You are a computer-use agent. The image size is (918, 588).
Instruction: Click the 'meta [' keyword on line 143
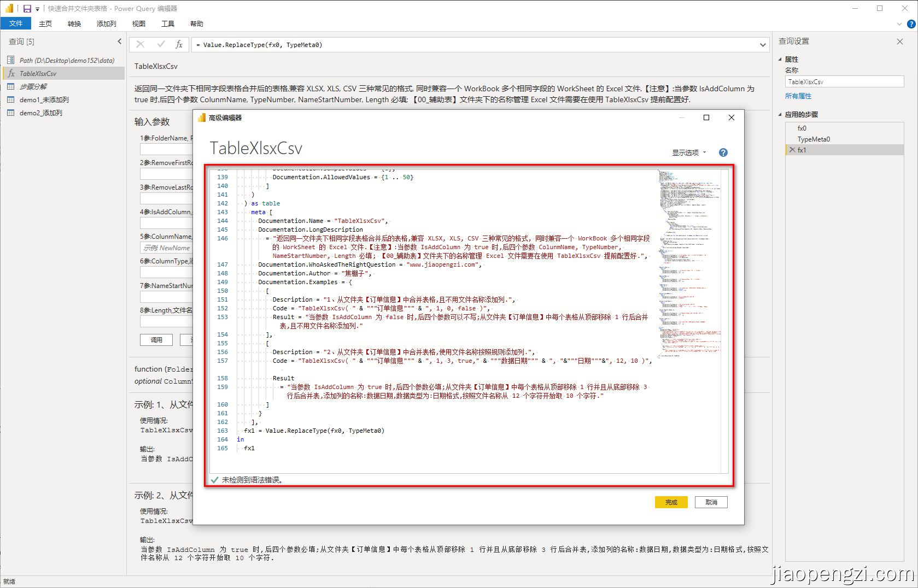(262, 212)
